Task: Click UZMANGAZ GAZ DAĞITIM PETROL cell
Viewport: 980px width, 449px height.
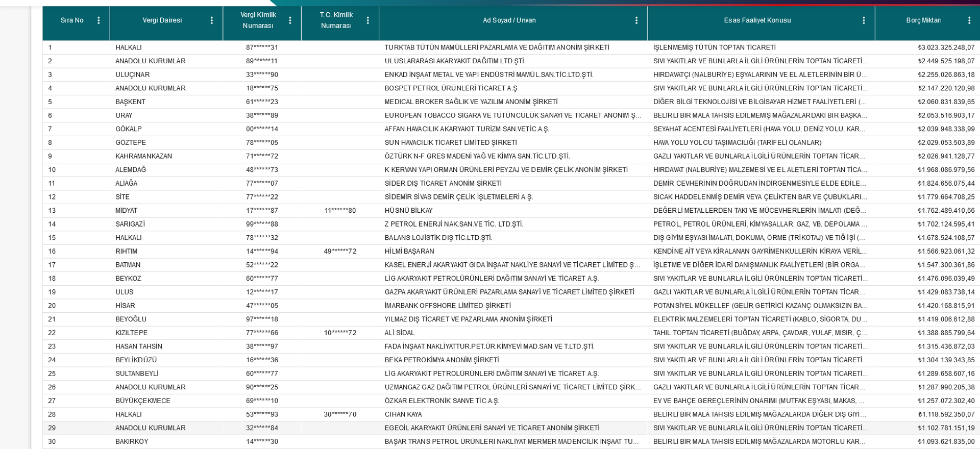Action: coord(513,387)
